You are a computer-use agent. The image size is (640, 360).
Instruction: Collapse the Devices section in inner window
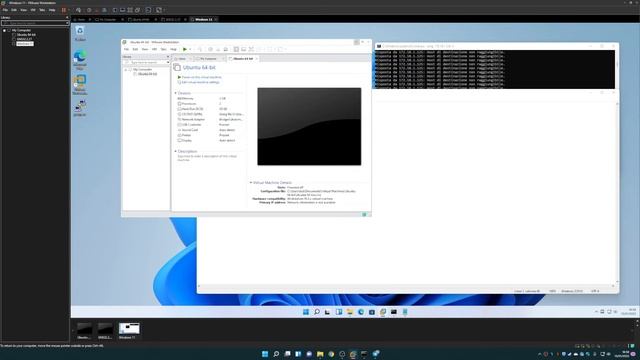click(x=176, y=93)
